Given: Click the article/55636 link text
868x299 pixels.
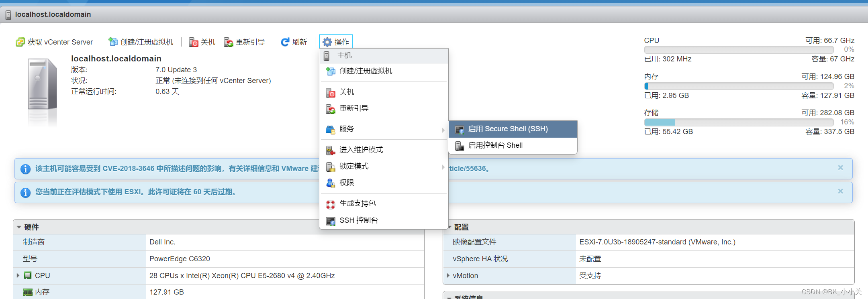Looking at the screenshot, I should point(469,169).
